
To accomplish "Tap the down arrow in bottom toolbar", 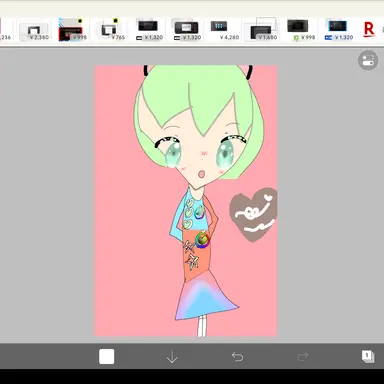I will pyautogui.click(x=172, y=357).
